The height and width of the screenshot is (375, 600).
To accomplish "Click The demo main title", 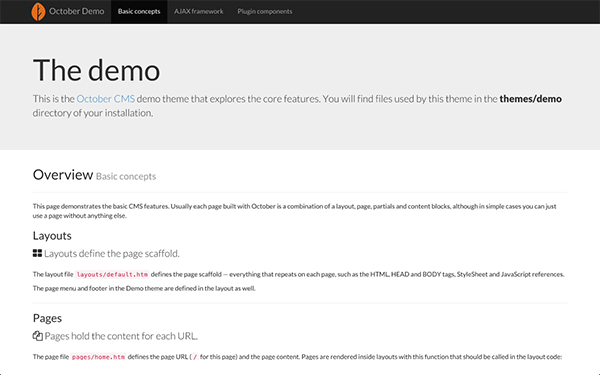I will coord(96,70).
